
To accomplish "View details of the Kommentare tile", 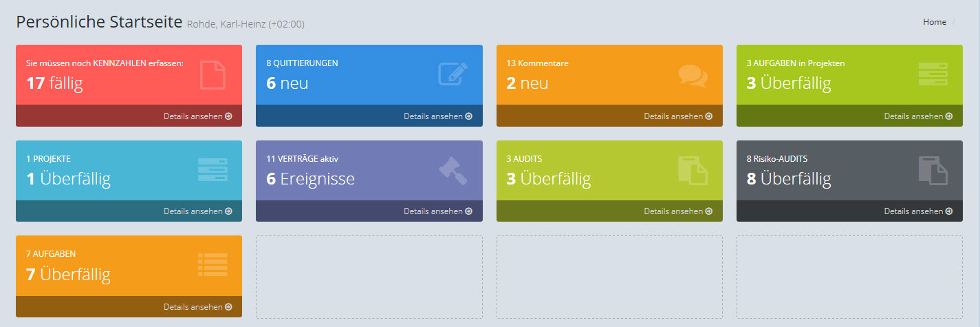I will [677, 116].
